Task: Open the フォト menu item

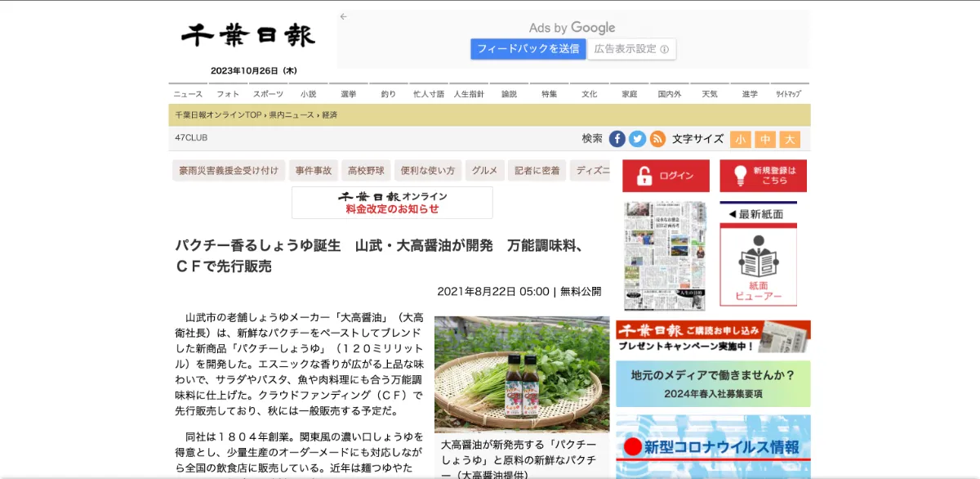Action: click(x=228, y=94)
